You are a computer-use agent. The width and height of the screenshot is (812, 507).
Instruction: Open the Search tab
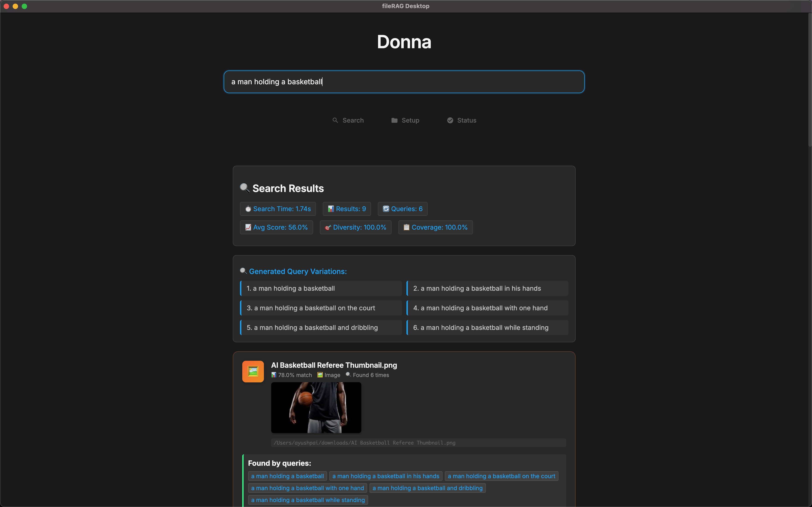(x=348, y=120)
